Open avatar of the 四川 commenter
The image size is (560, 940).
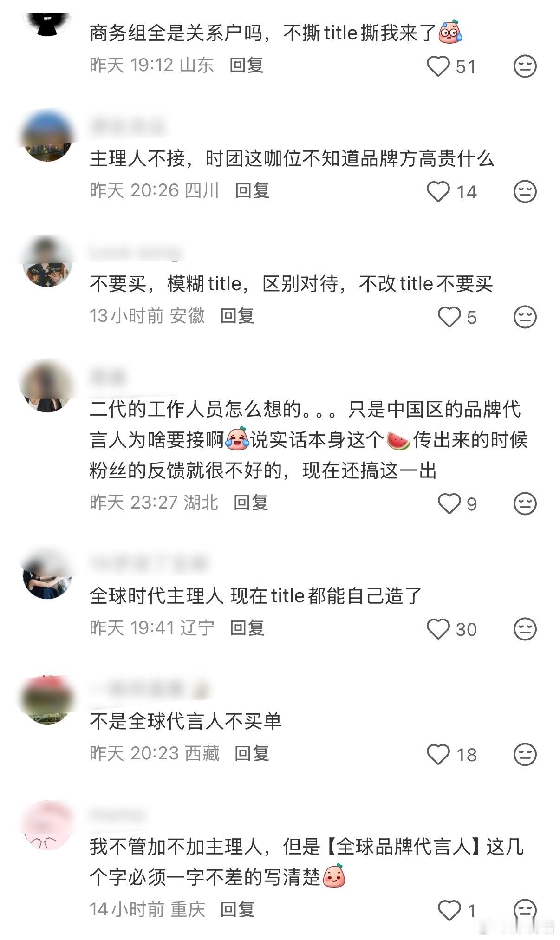(47, 137)
